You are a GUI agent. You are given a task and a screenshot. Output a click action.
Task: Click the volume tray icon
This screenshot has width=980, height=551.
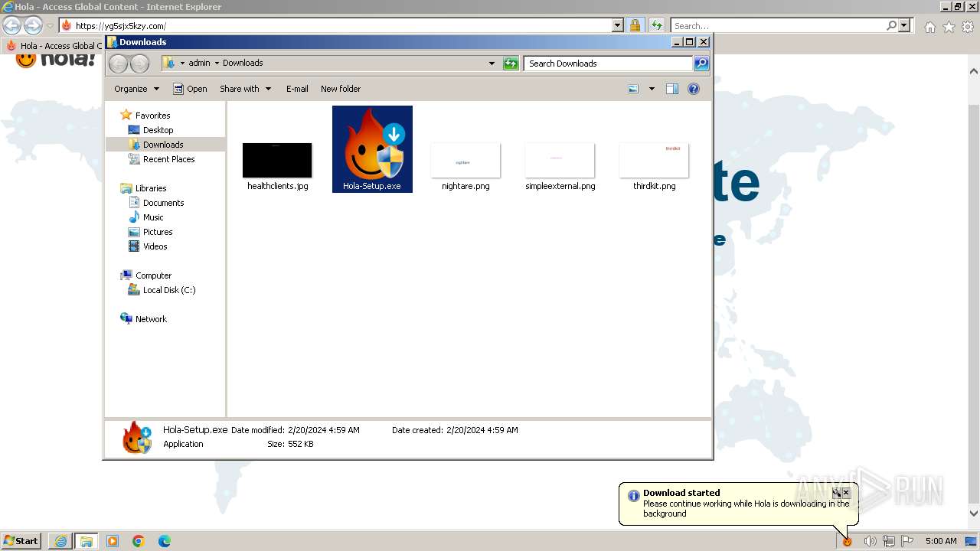click(x=870, y=541)
